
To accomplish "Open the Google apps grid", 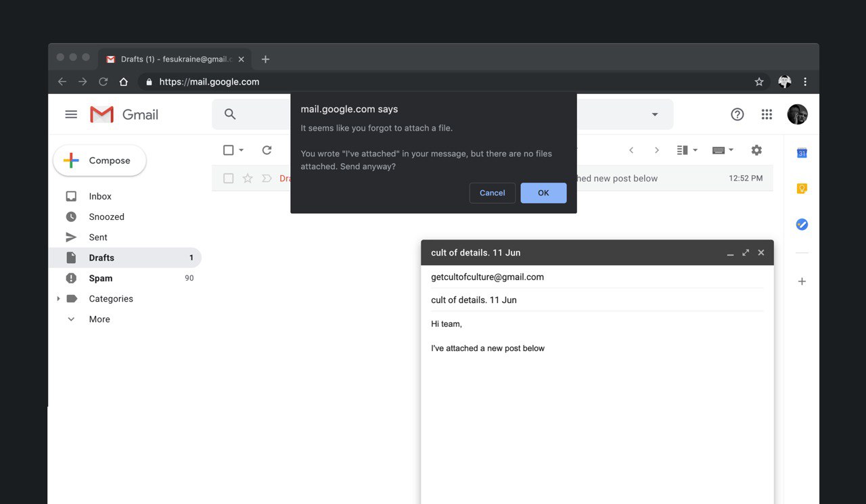I will (767, 114).
